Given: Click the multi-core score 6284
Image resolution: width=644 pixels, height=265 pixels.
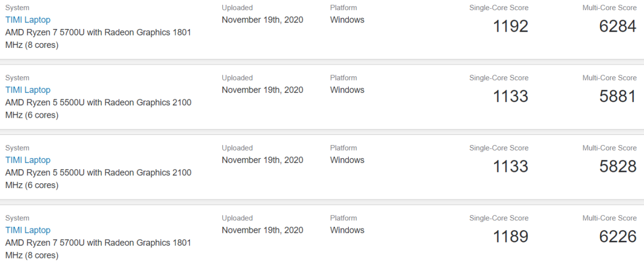Looking at the screenshot, I should point(618,26).
